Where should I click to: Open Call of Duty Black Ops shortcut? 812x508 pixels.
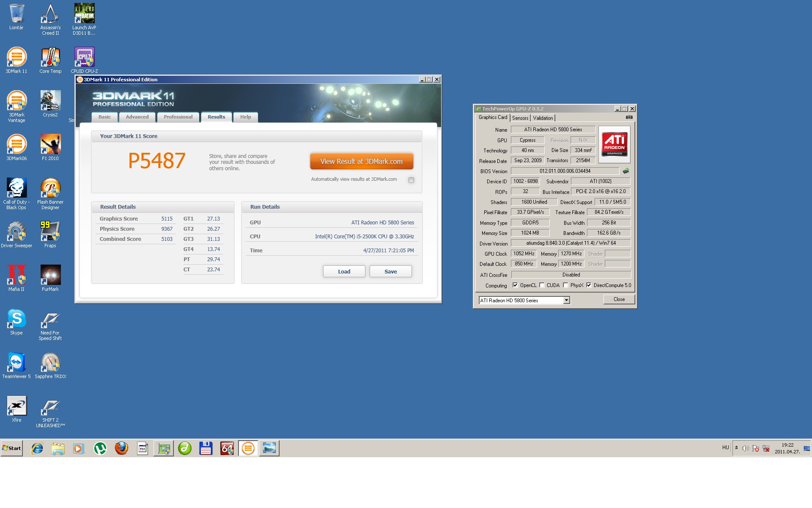(x=16, y=193)
